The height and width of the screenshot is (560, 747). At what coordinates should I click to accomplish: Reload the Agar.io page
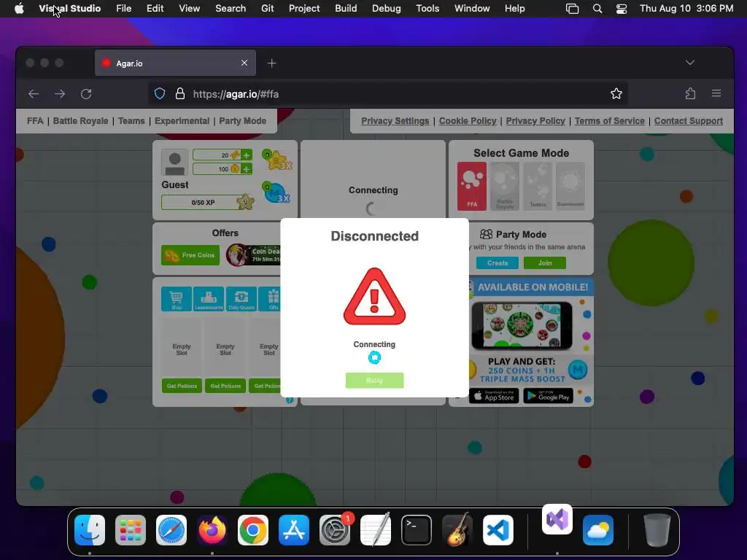coord(86,94)
